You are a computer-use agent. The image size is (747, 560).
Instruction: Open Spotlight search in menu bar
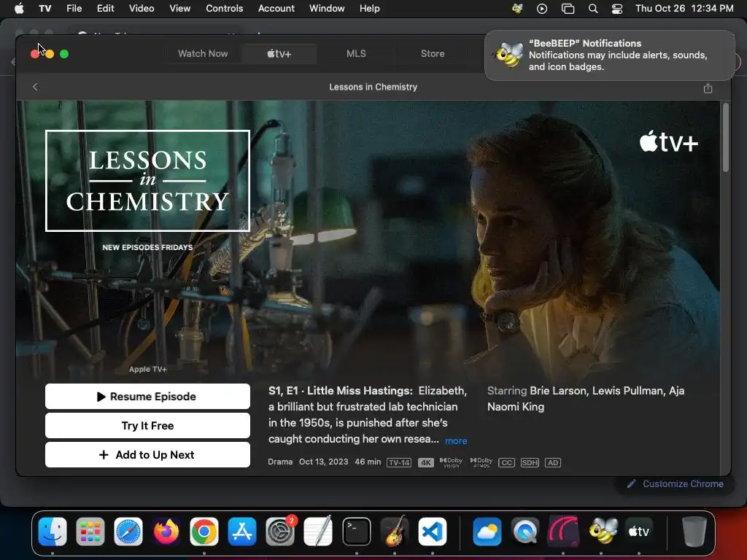(x=593, y=9)
